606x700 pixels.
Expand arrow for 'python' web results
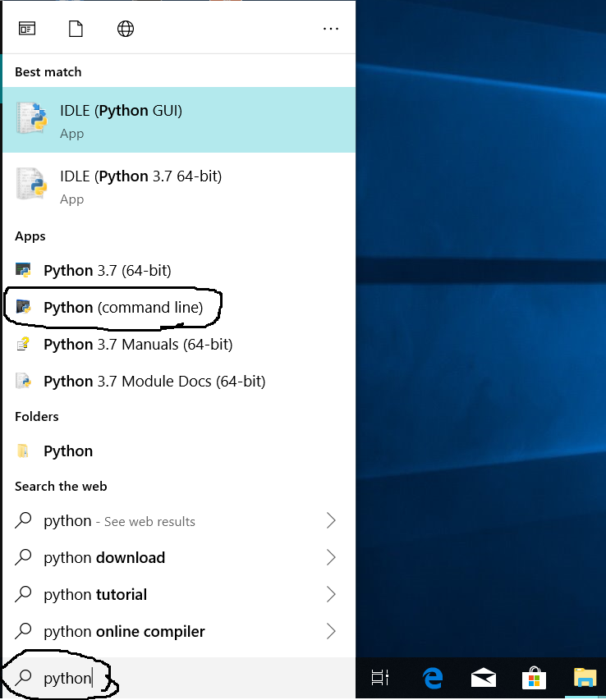[x=331, y=520]
